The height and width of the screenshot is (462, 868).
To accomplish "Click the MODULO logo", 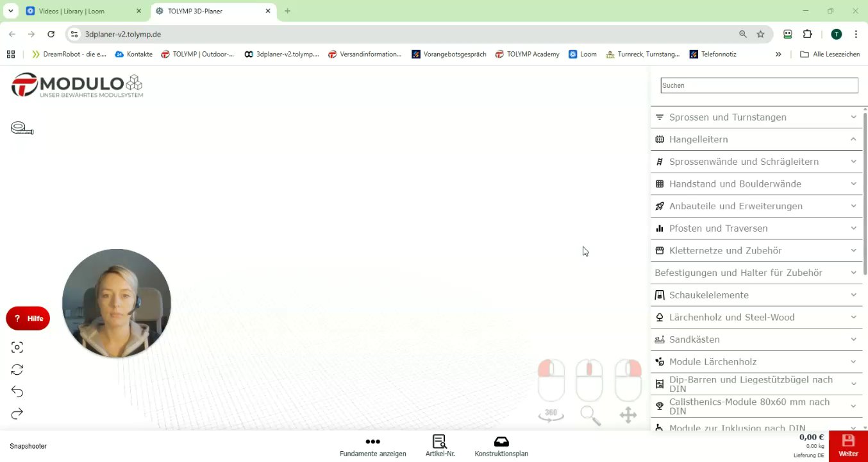I will [x=77, y=85].
